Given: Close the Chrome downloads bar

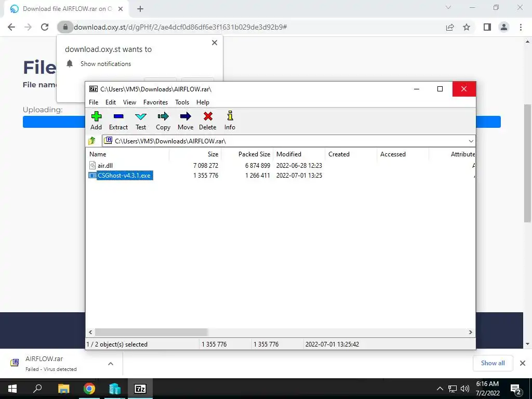Looking at the screenshot, I should coord(523,363).
